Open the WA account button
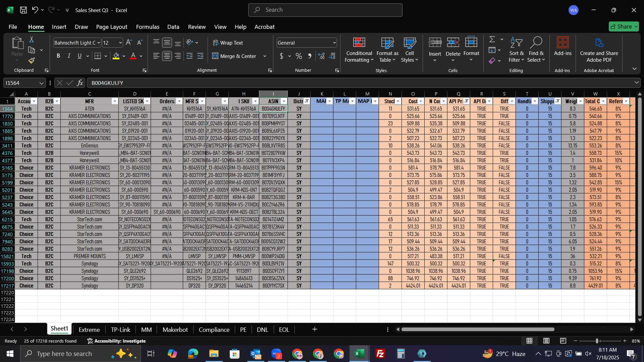The image size is (644, 362). point(574,10)
